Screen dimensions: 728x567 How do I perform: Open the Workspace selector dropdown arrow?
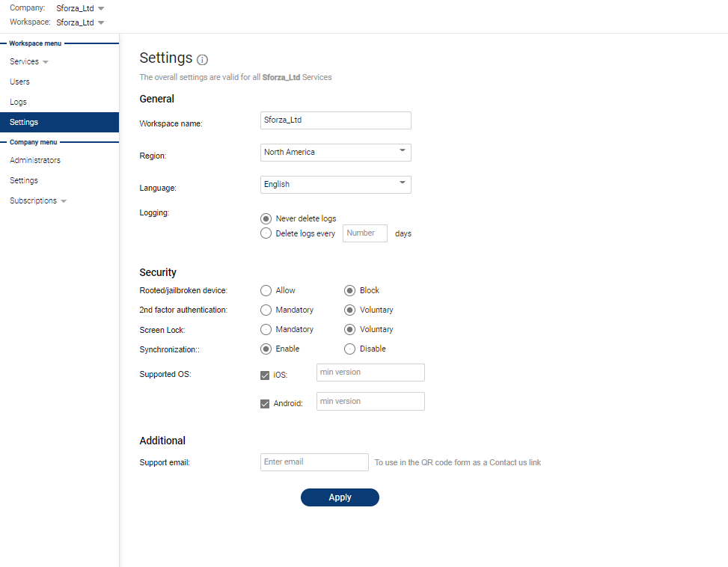101,22
